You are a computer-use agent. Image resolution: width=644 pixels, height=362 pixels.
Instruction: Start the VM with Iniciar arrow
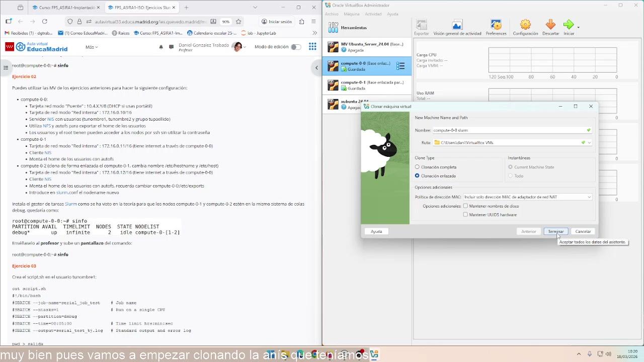point(568,28)
